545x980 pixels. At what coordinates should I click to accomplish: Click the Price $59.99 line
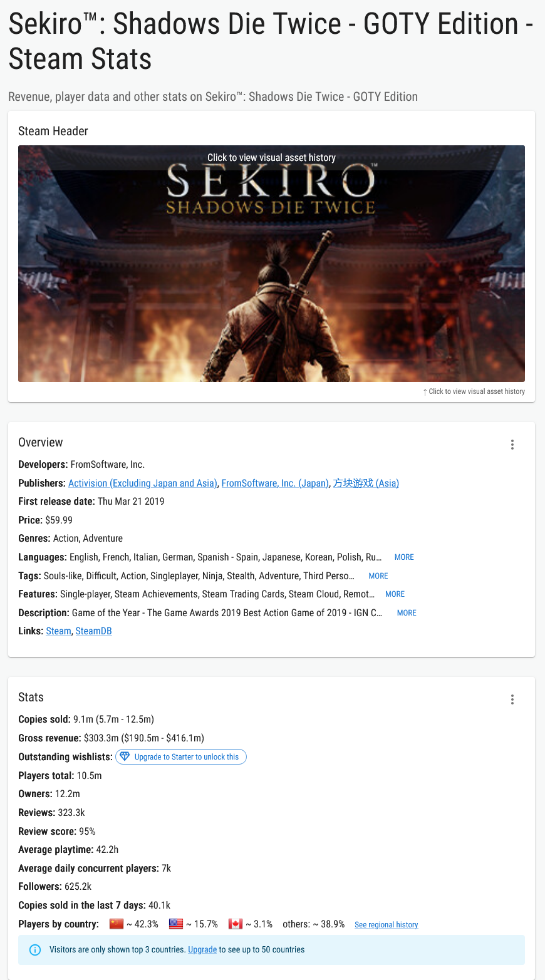click(46, 520)
